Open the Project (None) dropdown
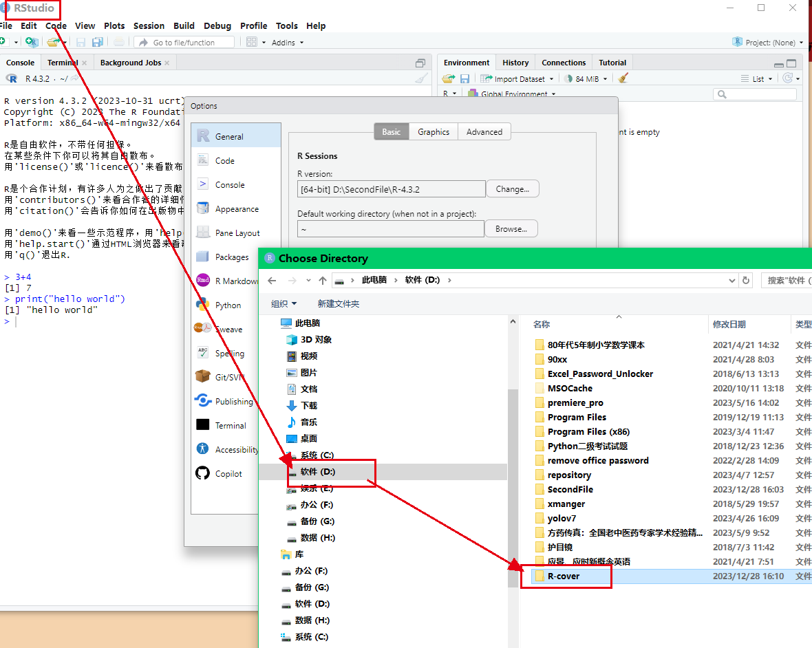This screenshot has height=648, width=812. click(x=768, y=43)
